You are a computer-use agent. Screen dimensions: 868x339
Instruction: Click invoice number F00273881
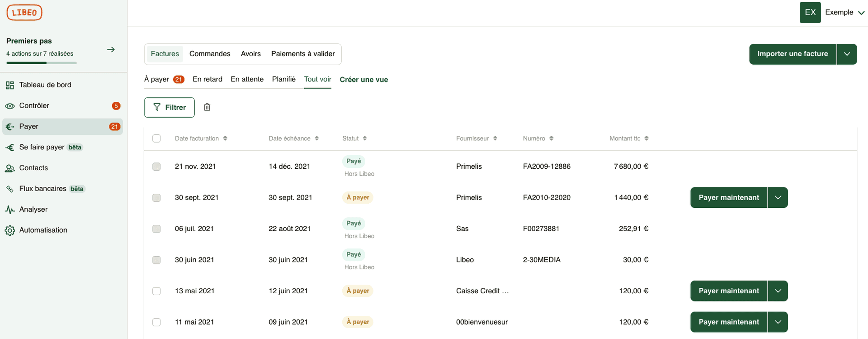pyautogui.click(x=541, y=229)
